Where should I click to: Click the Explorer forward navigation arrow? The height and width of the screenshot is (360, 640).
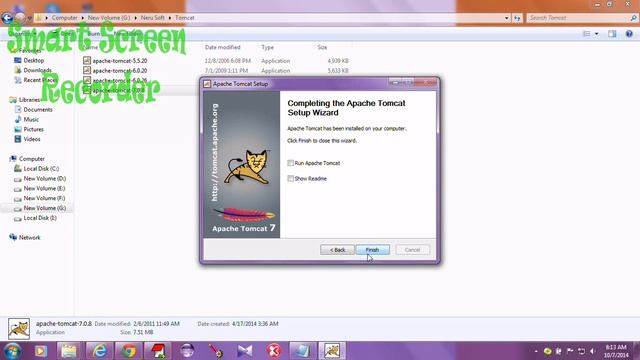point(20,18)
